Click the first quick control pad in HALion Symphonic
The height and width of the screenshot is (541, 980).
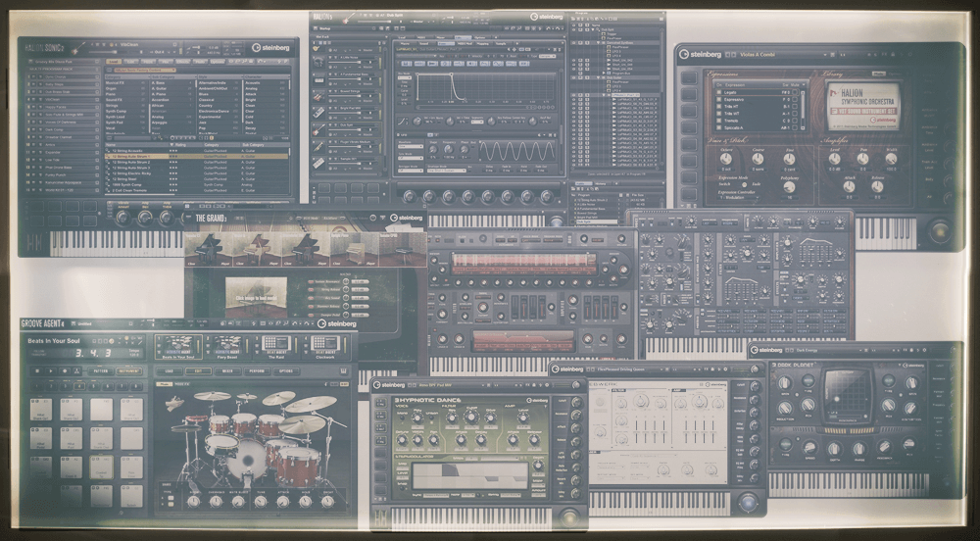(689, 78)
